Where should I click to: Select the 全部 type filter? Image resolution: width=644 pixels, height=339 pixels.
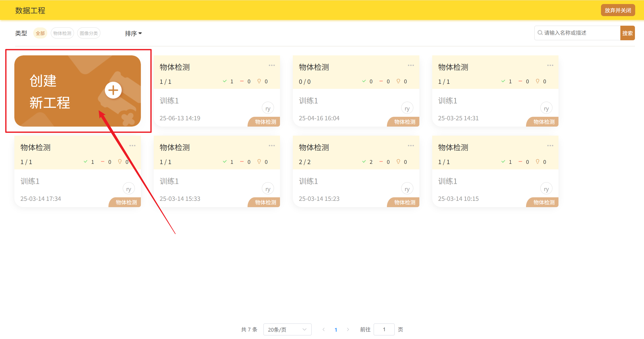[40, 33]
